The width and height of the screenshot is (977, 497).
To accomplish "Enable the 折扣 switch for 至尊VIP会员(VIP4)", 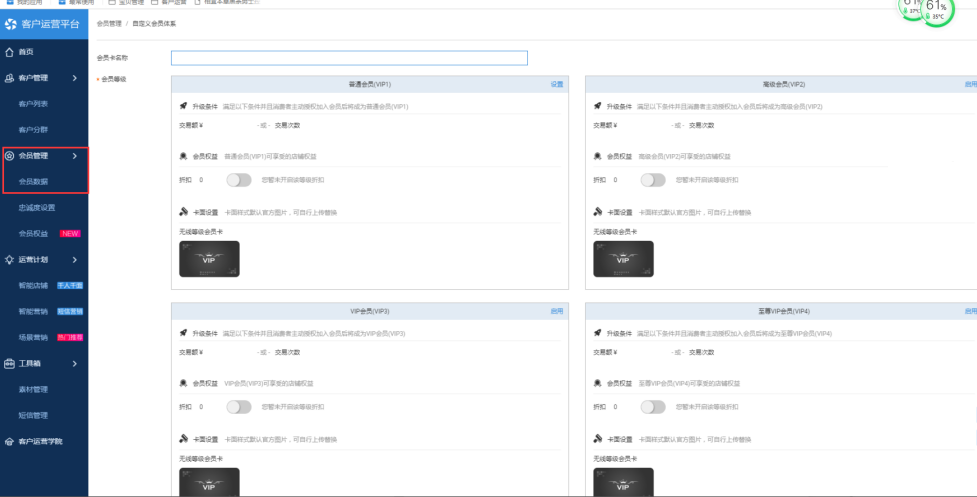I will coord(653,407).
